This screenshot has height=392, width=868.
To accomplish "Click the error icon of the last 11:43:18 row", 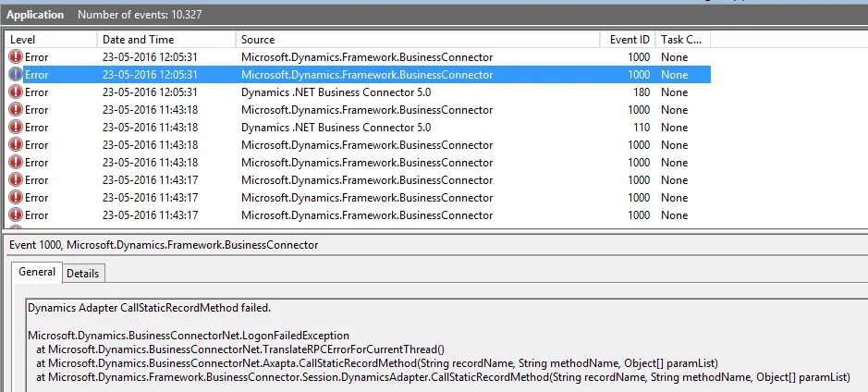I will tap(16, 163).
